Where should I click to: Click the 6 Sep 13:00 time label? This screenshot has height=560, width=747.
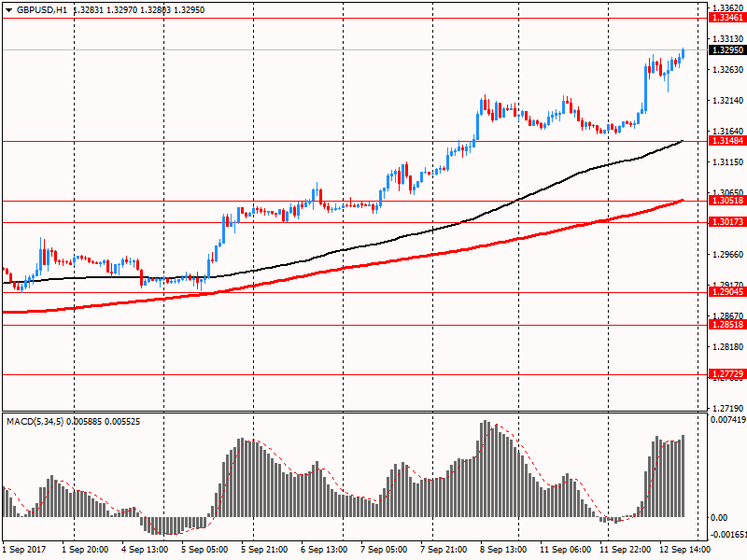tap(324, 550)
